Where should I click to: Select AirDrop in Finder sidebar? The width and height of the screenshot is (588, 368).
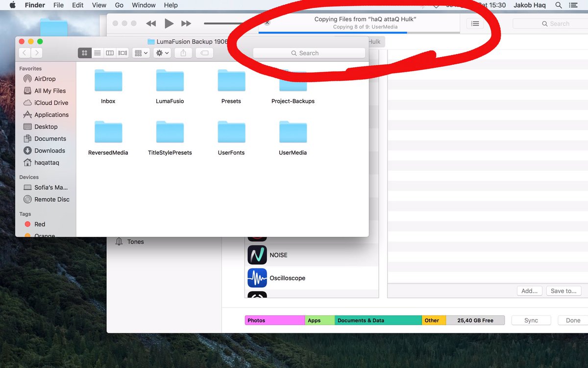(x=46, y=79)
